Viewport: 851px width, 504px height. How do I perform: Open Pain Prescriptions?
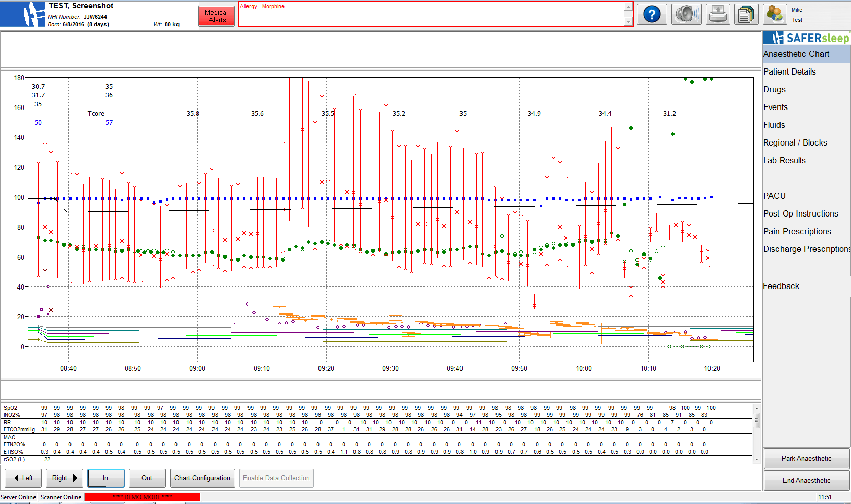tap(797, 232)
